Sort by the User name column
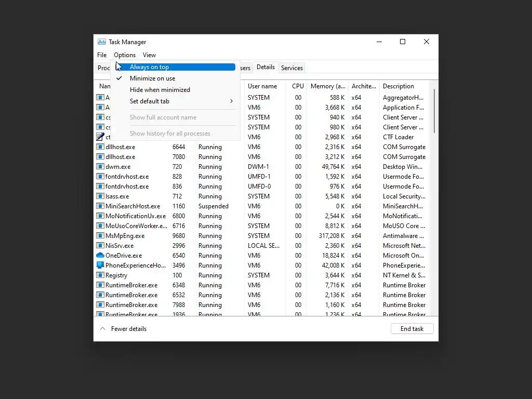This screenshot has height=399, width=532. coord(265,86)
